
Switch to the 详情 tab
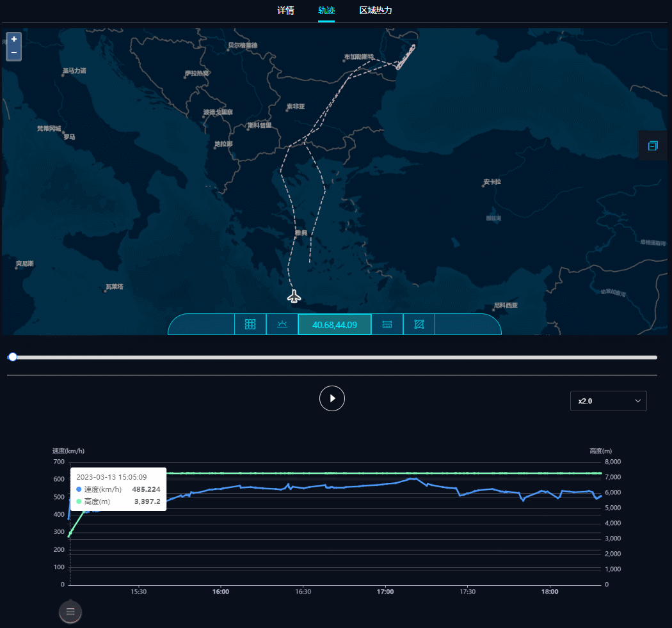285,10
